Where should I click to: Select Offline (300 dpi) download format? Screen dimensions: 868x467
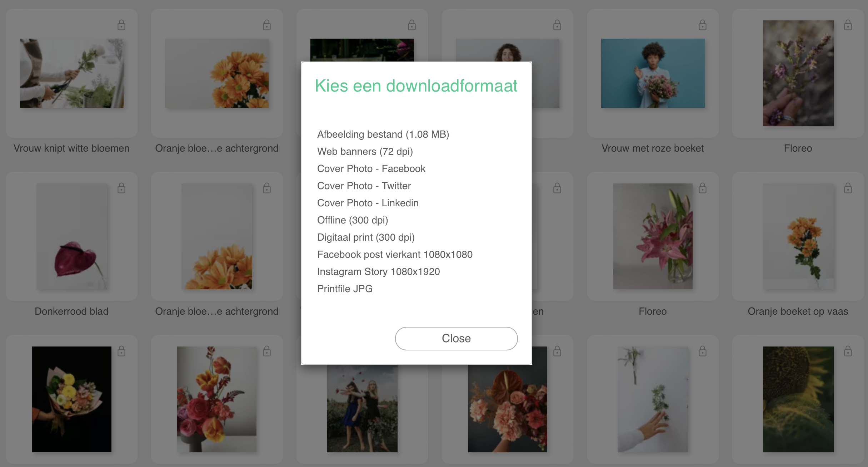353,220
